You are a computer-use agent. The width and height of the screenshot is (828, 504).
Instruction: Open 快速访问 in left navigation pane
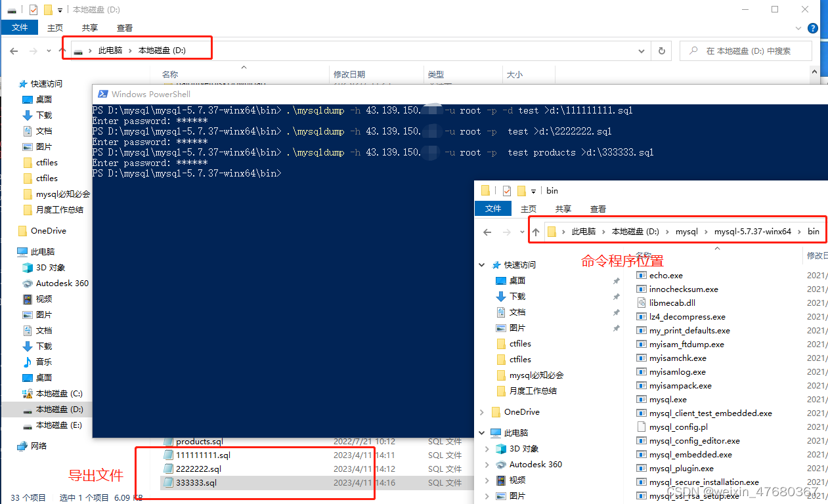click(47, 84)
